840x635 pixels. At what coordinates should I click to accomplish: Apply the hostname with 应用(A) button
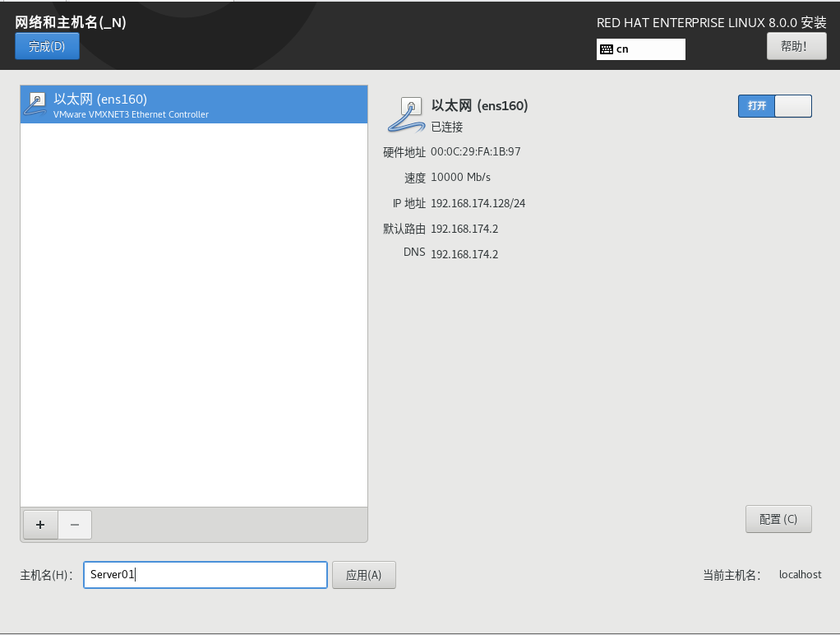click(364, 575)
